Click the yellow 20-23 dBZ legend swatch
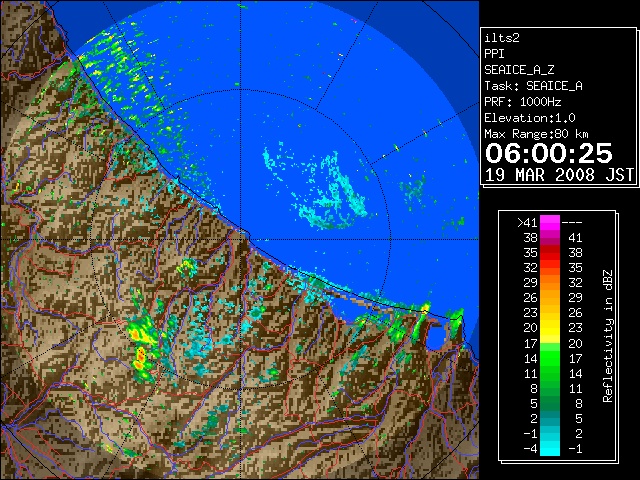Image resolution: width=640 pixels, height=480 pixels. (550, 328)
